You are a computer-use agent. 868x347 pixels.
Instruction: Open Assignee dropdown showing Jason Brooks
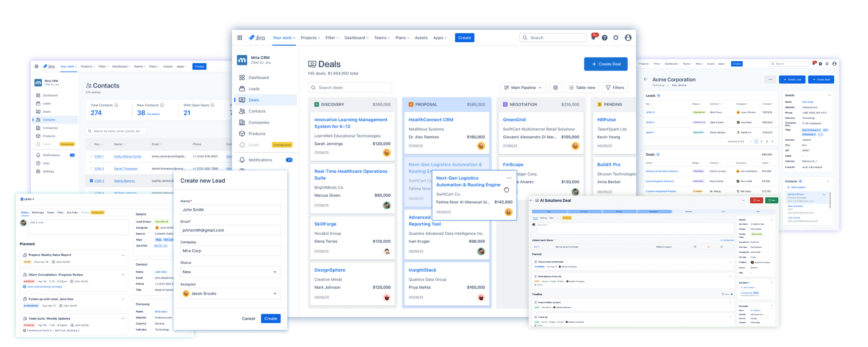click(230, 293)
